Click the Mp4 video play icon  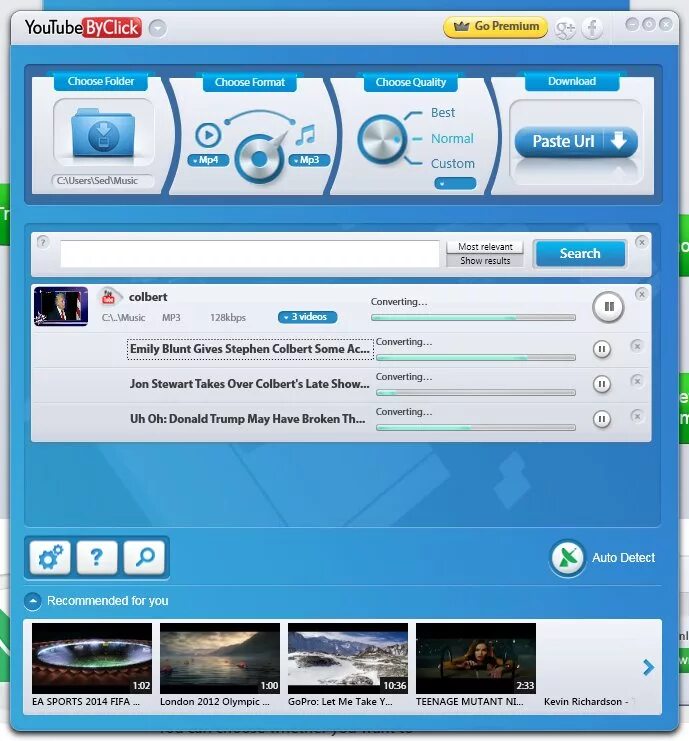pyautogui.click(x=208, y=135)
